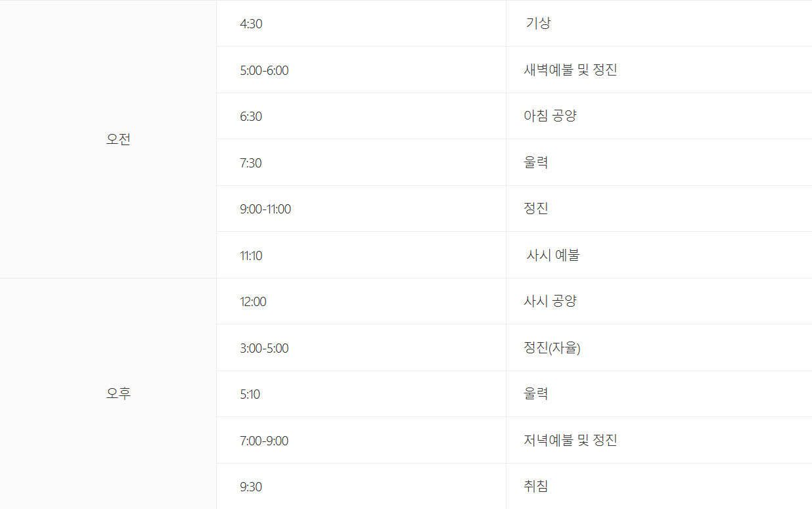The height and width of the screenshot is (509, 812).
Task: Select the 취침 activity cell
Action: [x=536, y=487]
